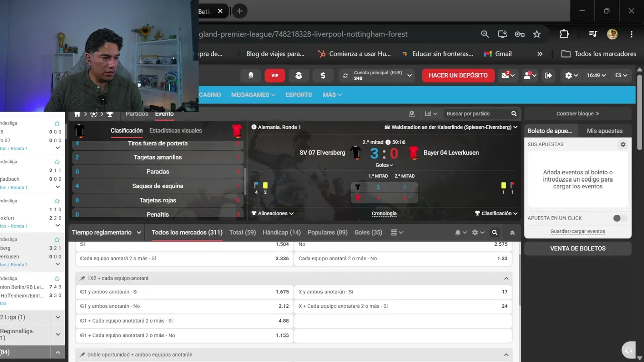Pin the Doble oportunidad + ambos equipos anotarán market
Viewport: 644px width, 362px height.
point(83,355)
